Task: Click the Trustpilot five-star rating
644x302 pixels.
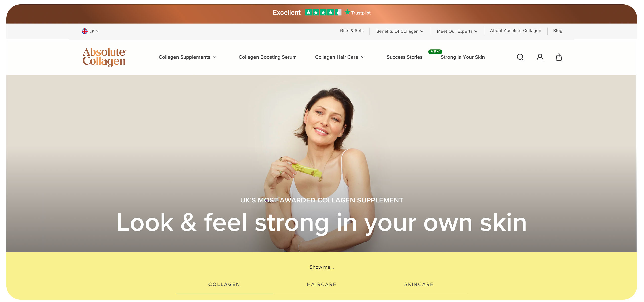Action: 323,12
